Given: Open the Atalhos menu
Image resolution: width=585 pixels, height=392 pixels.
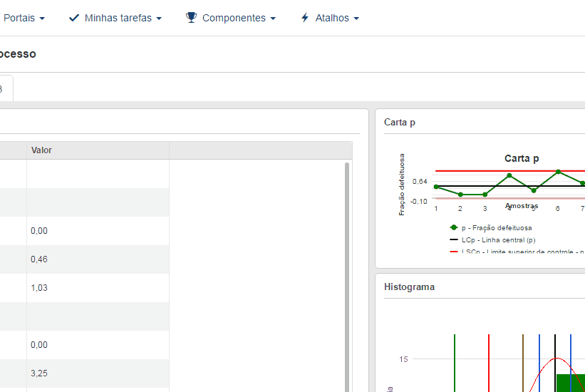Looking at the screenshot, I should click(x=330, y=18).
